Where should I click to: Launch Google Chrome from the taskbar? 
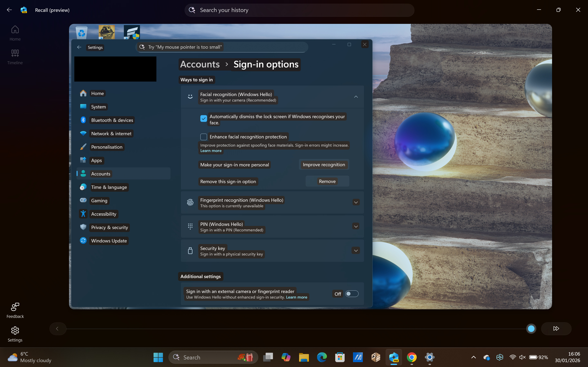[412, 357]
